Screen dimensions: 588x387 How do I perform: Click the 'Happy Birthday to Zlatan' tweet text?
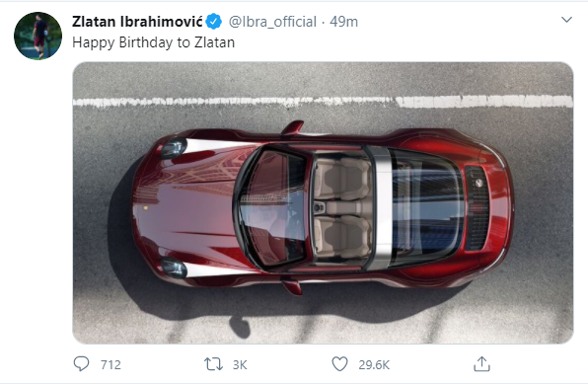pyautogui.click(x=153, y=42)
